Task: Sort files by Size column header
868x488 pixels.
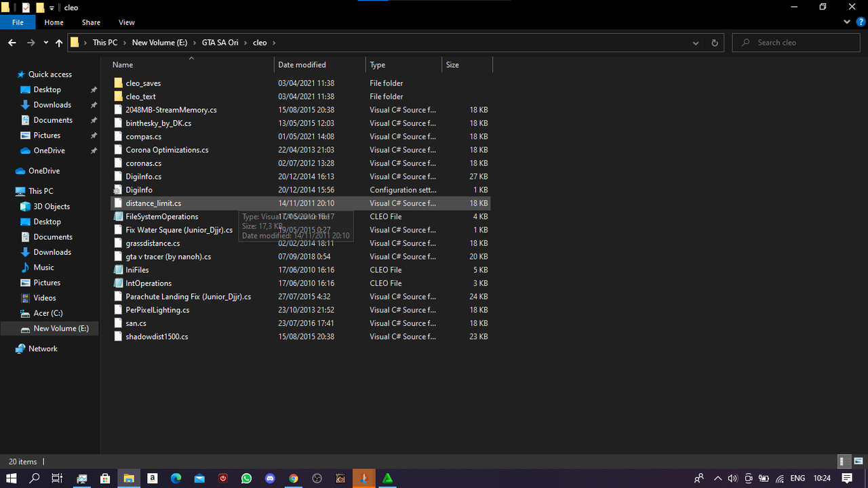Action: click(467, 65)
